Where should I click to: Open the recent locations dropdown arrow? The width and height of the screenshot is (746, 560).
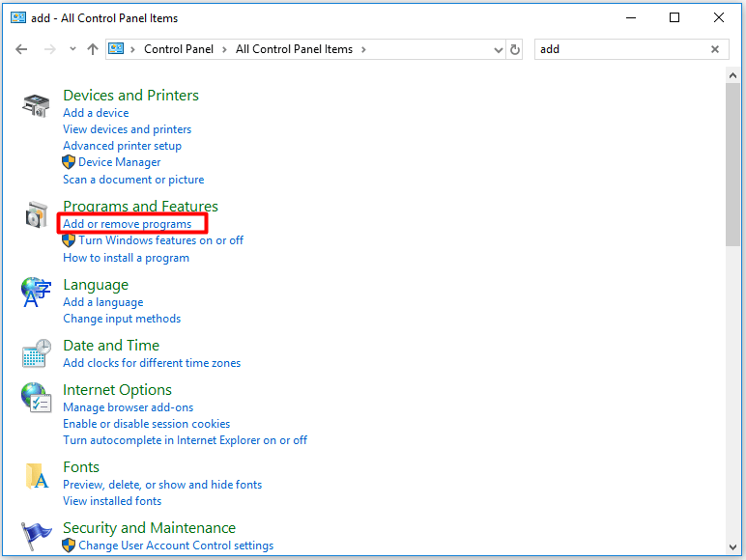tap(72, 49)
